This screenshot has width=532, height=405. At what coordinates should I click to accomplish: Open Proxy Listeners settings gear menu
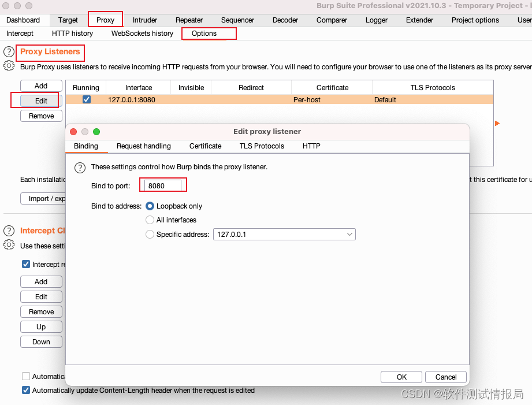point(9,66)
